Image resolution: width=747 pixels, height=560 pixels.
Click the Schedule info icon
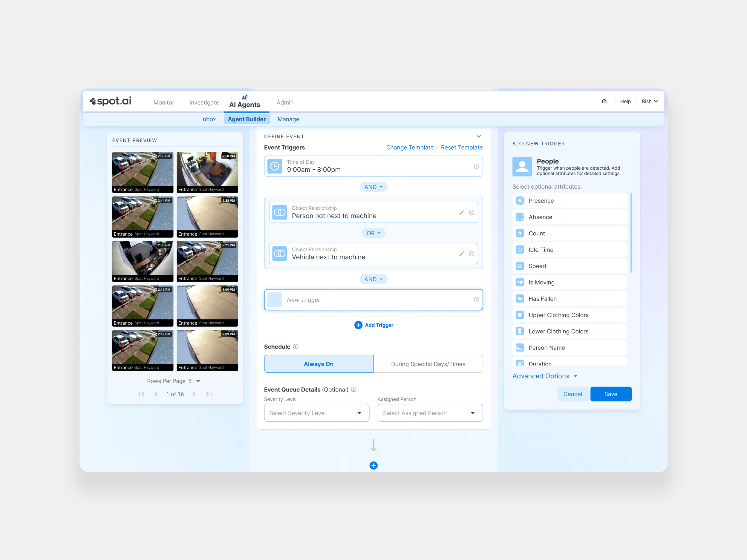coord(296,347)
